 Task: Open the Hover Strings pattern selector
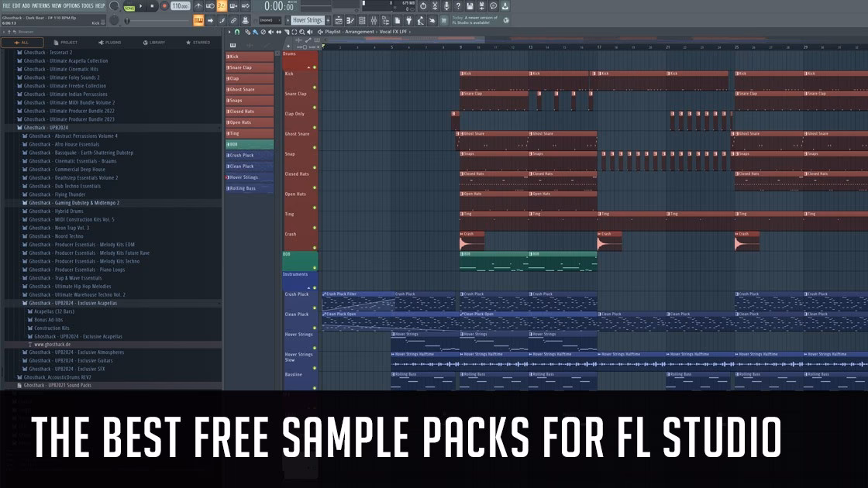[307, 20]
